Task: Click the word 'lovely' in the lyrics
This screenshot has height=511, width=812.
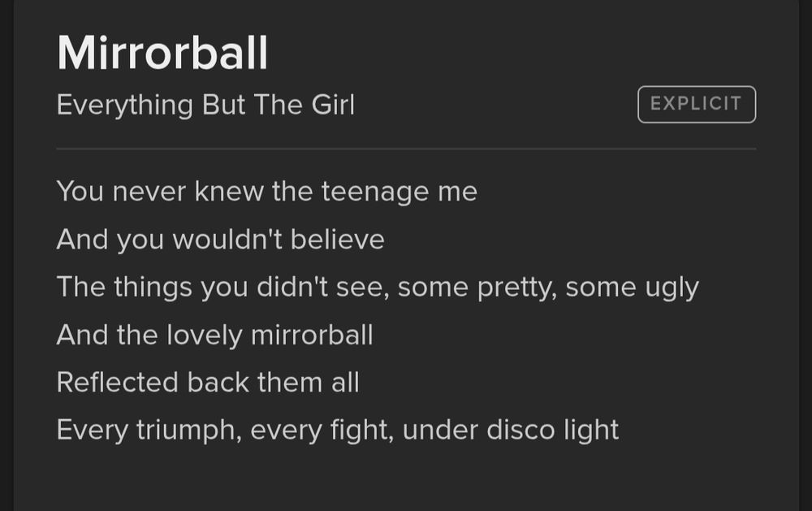Action: (205, 336)
